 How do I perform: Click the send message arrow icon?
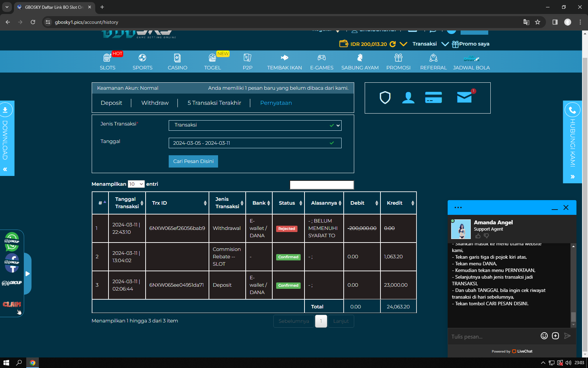[567, 336]
